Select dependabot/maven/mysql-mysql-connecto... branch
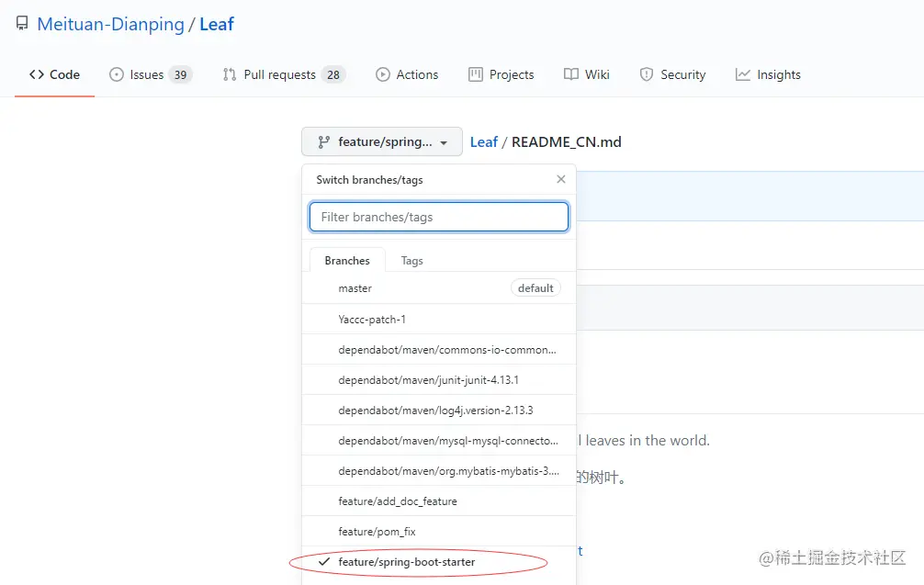The image size is (924, 585). (439, 441)
